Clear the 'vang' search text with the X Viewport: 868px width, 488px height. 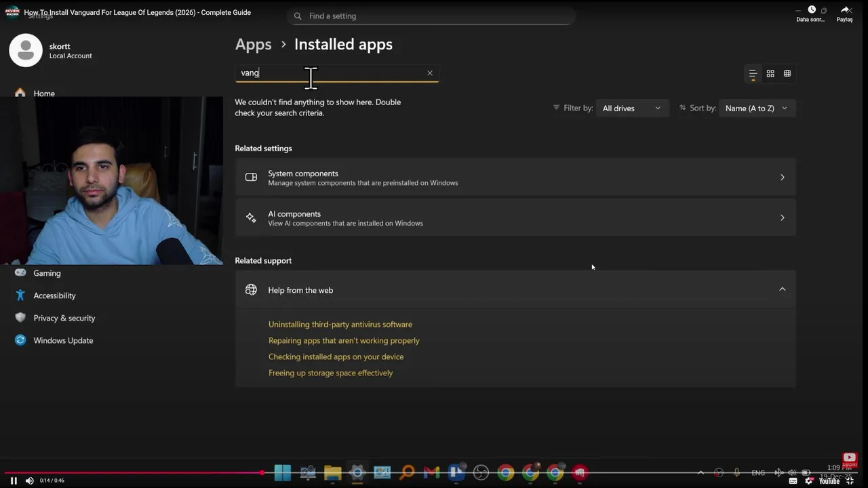[x=429, y=73]
